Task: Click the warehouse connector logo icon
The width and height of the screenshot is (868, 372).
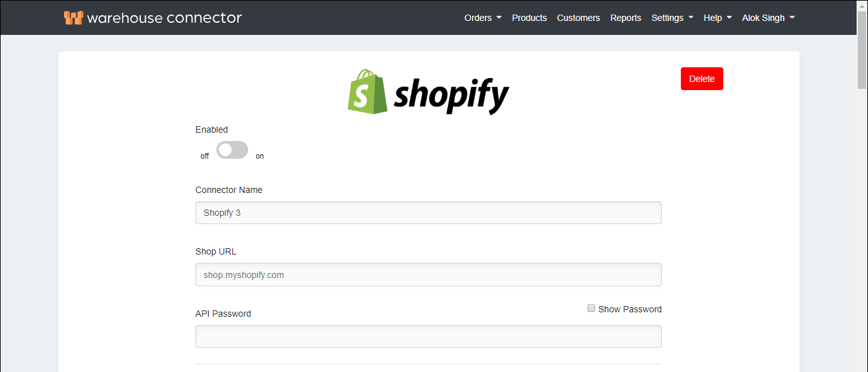Action: tap(74, 17)
